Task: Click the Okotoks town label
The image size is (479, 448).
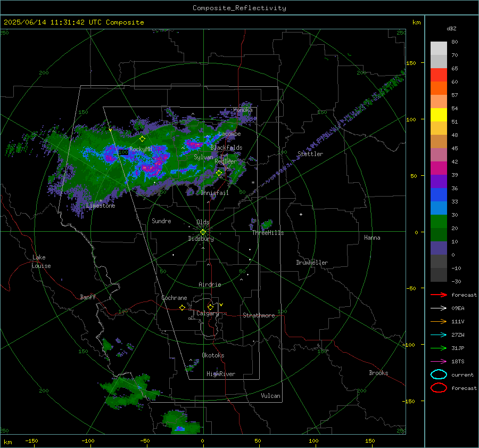Action: click(213, 355)
